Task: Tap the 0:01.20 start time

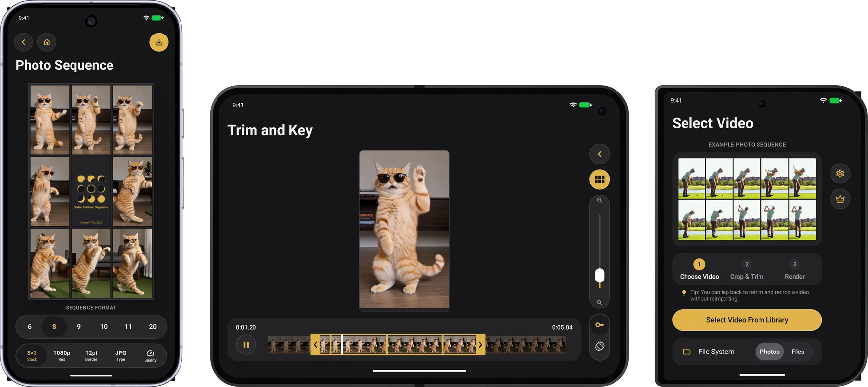Action: (246, 327)
